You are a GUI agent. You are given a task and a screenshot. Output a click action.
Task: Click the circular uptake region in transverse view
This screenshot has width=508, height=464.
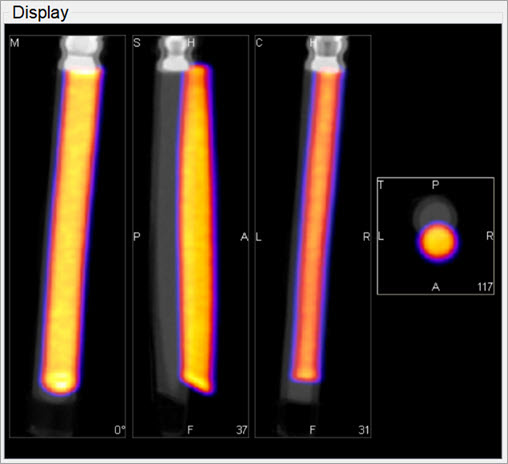point(437,242)
